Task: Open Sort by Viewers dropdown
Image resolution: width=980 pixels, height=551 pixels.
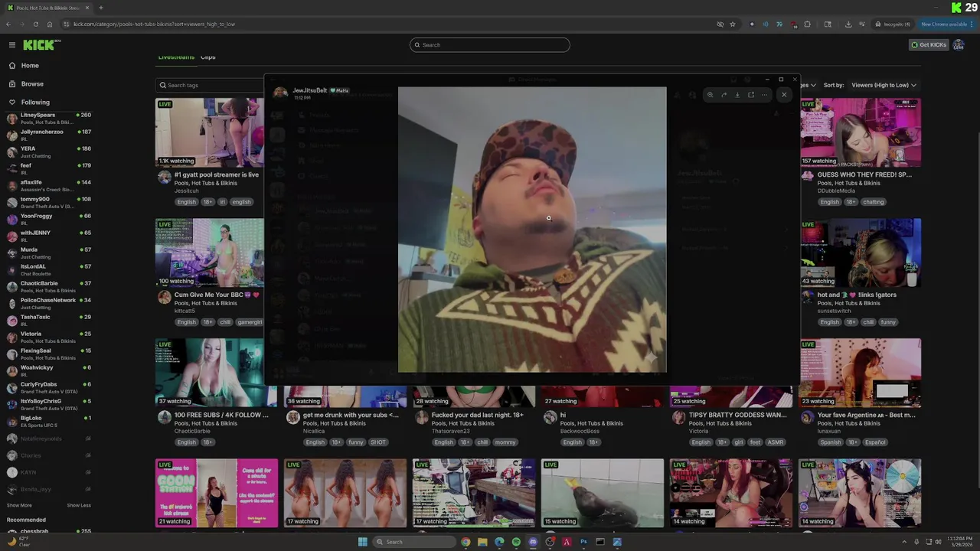Action: [x=884, y=85]
